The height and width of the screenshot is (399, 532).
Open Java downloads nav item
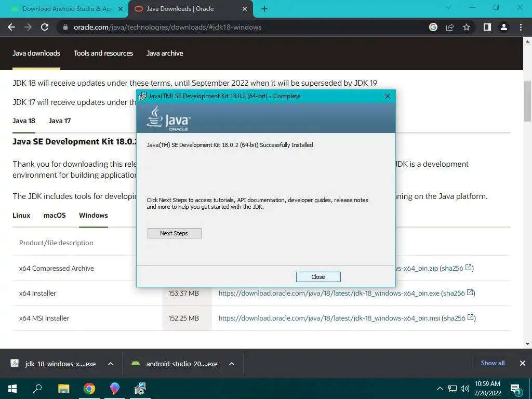point(36,54)
